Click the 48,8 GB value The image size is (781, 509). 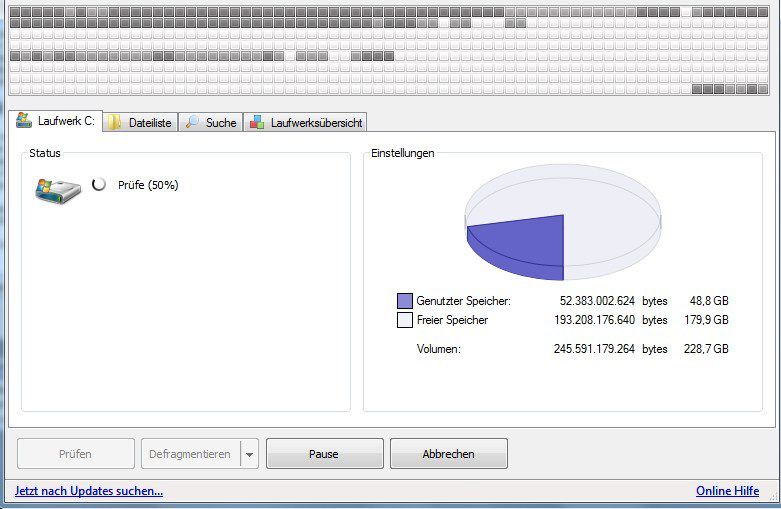pos(709,301)
